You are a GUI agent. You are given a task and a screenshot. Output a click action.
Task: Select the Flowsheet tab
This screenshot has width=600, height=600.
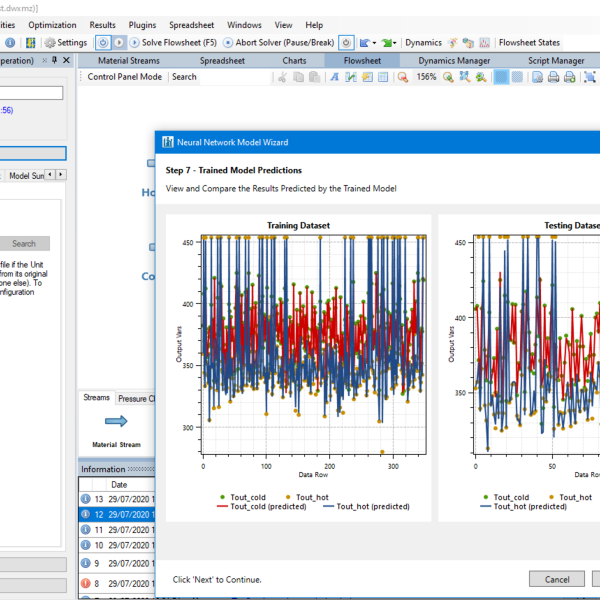362,60
